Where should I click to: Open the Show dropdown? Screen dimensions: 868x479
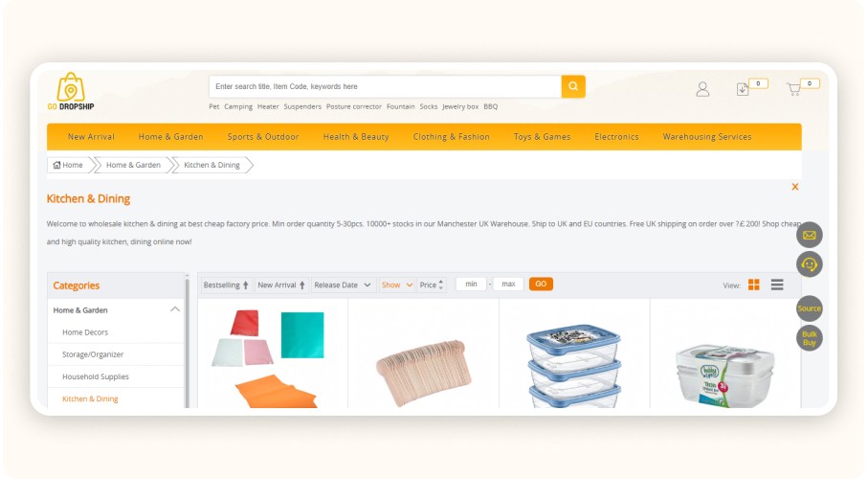coord(397,285)
